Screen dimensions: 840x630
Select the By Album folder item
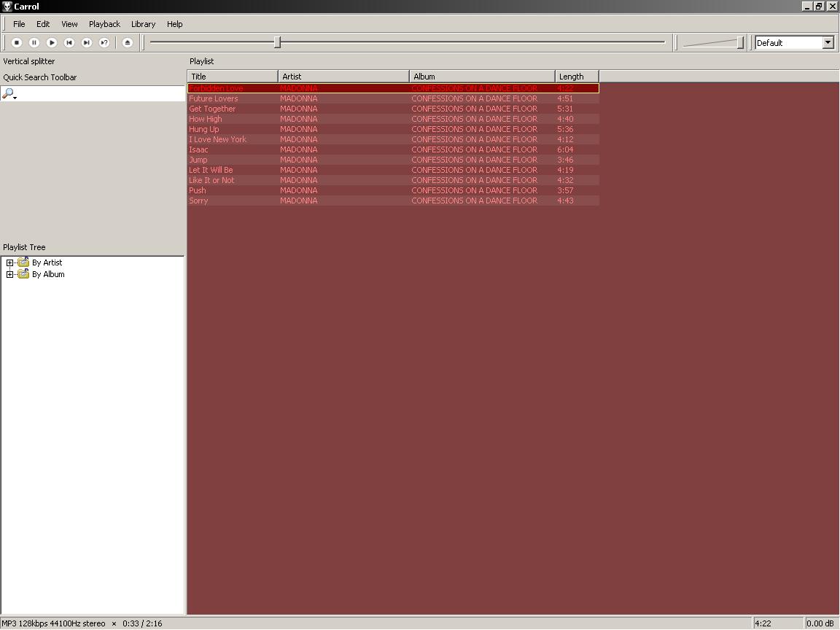tap(48, 274)
